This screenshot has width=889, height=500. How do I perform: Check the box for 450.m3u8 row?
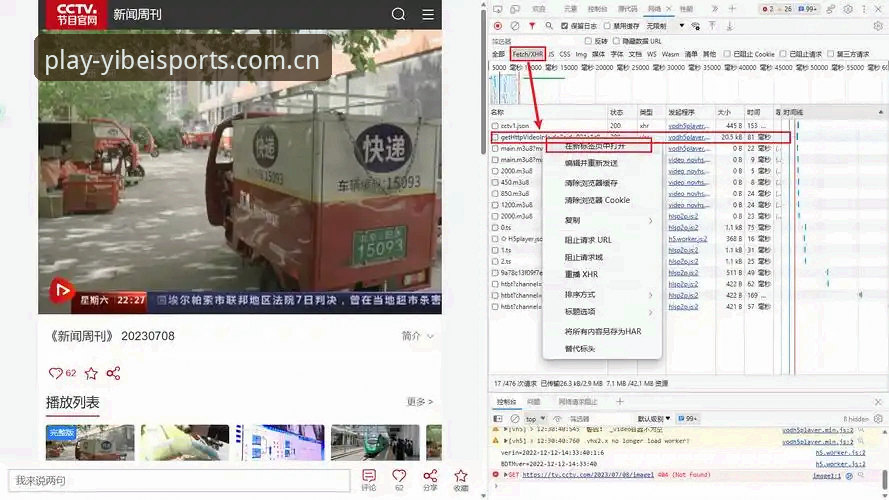(496, 182)
